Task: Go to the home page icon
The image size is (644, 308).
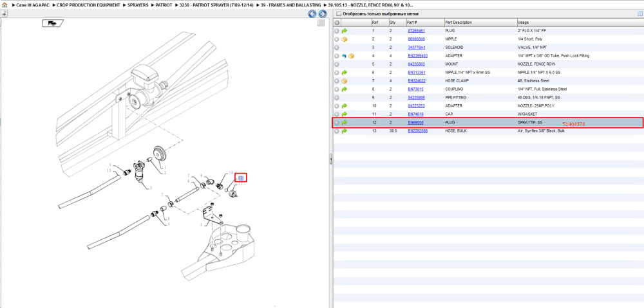Action: pyautogui.click(x=5, y=5)
